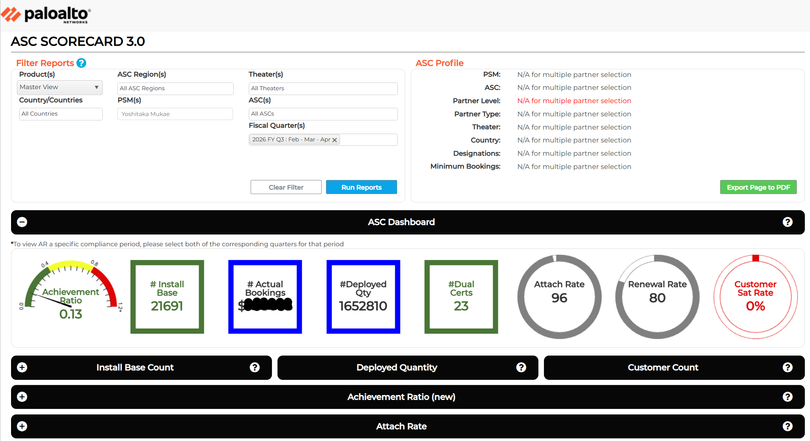Expand the Attach Rate section plus icon
This screenshot has height=441, width=810.
22,427
